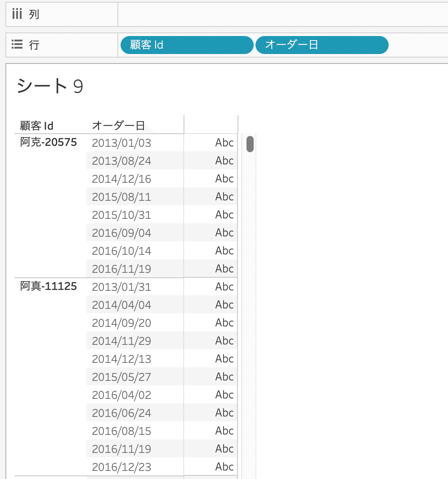Click the empty Columns shelf area

tap(279, 14)
